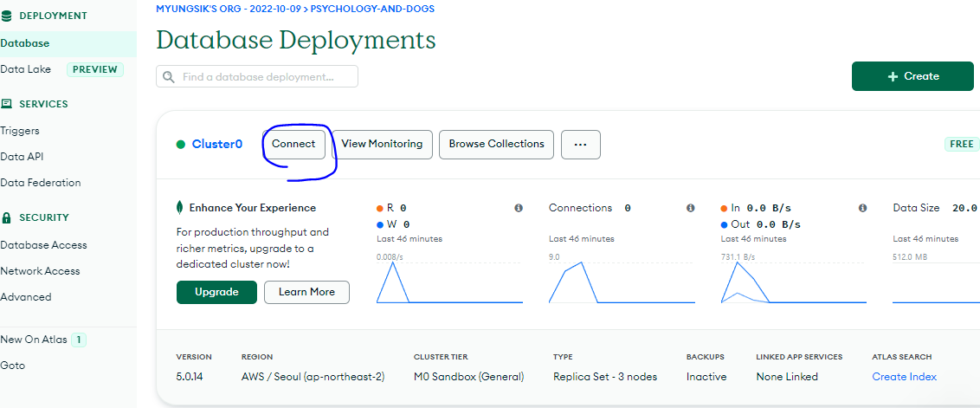
Task: Click the Enhance Your Experience title
Action: (253, 208)
